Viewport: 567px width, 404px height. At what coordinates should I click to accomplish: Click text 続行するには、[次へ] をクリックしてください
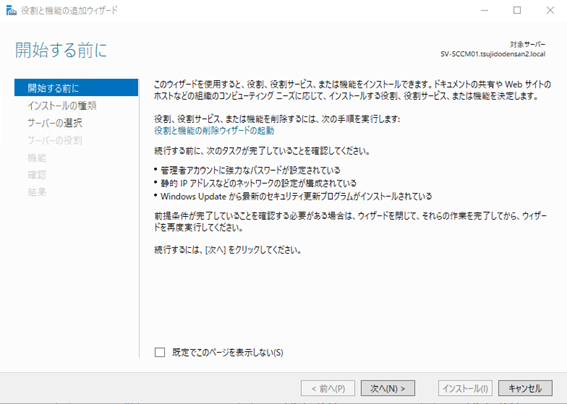[228, 250]
